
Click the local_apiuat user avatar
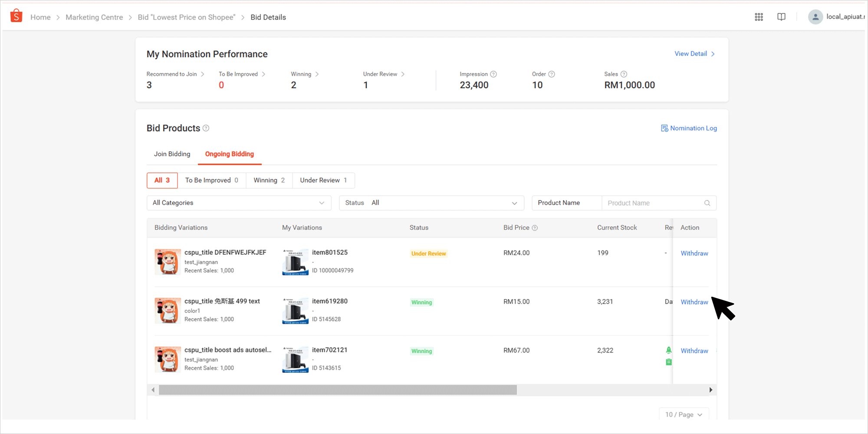pyautogui.click(x=815, y=16)
